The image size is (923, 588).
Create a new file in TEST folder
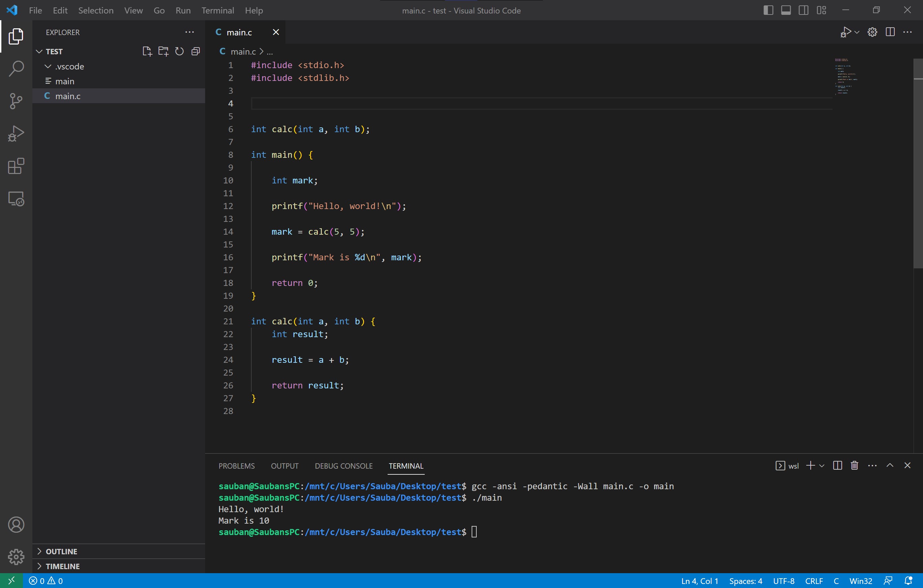click(147, 51)
